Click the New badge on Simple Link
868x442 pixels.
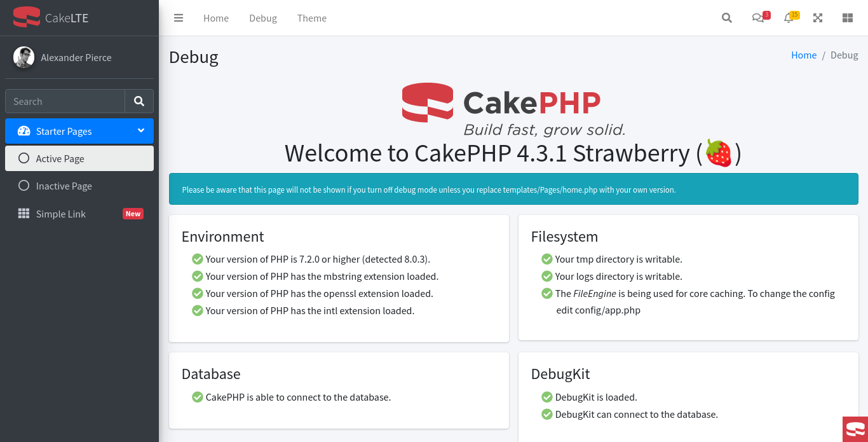(x=133, y=214)
